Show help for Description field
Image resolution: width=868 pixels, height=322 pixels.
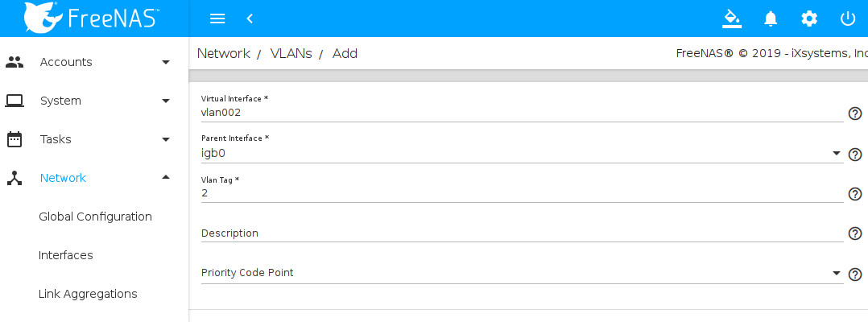click(855, 233)
